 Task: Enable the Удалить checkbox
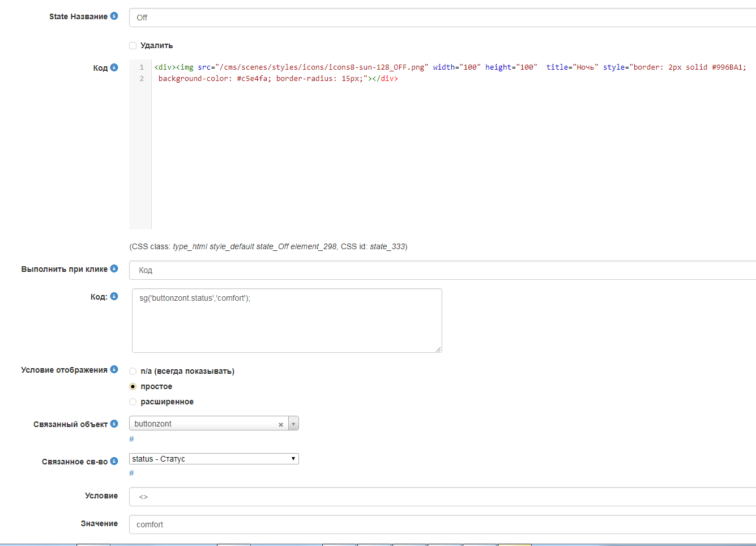point(133,45)
